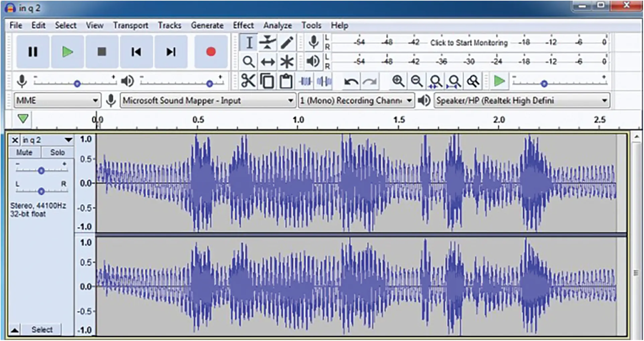Start recording with the red Record button
Viewport: 644px width, 341px height.
click(211, 52)
